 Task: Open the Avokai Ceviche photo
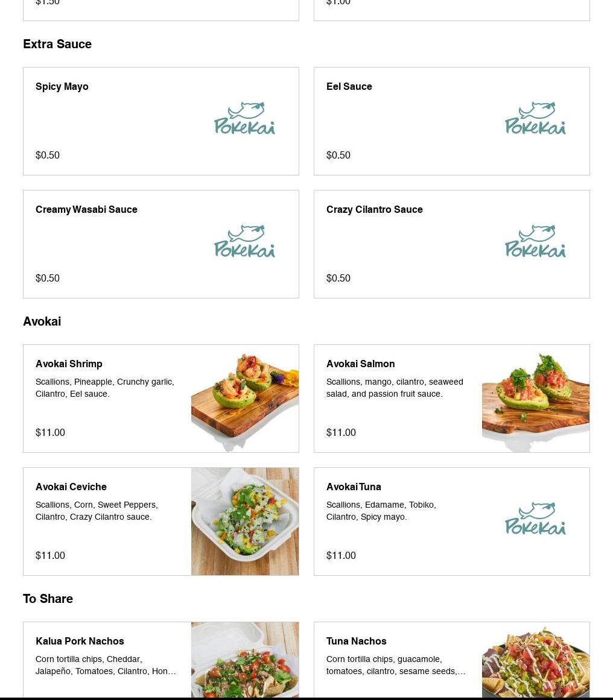[x=245, y=522]
